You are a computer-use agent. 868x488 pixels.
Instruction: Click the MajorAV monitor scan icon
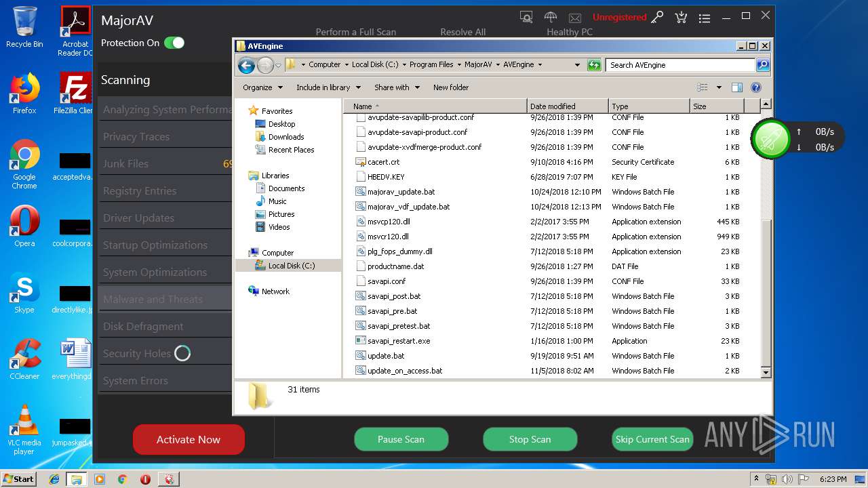point(526,17)
